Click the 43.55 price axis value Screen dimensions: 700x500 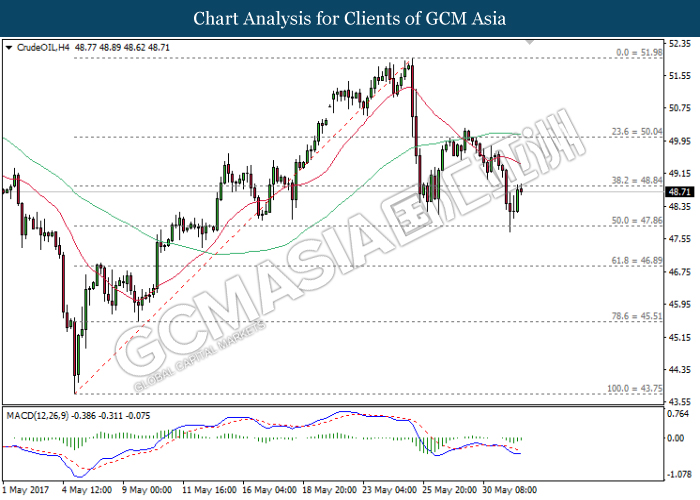679,402
